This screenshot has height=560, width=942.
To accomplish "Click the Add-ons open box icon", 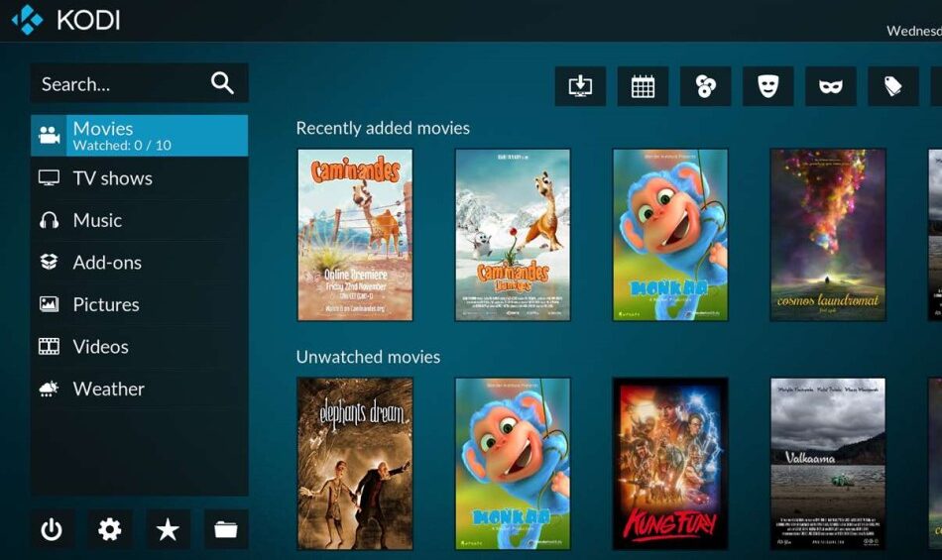I will [49, 263].
